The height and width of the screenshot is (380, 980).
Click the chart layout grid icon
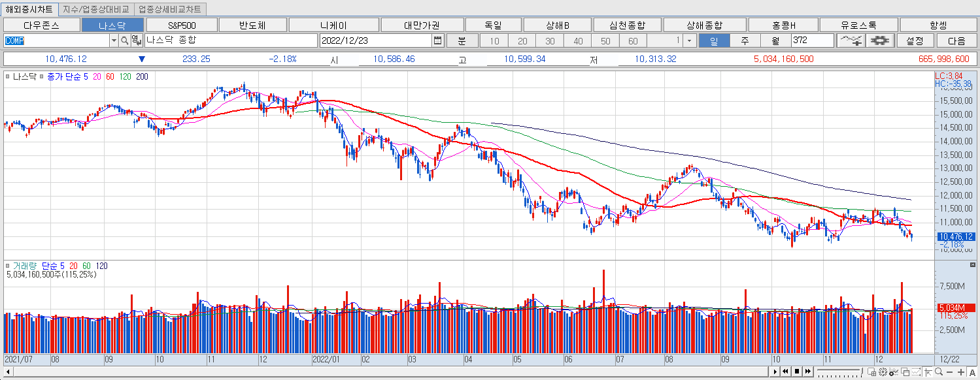pyautogui.click(x=871, y=372)
